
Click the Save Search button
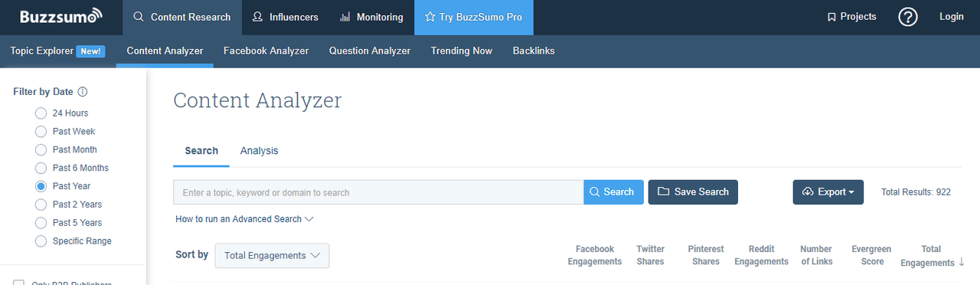[693, 192]
